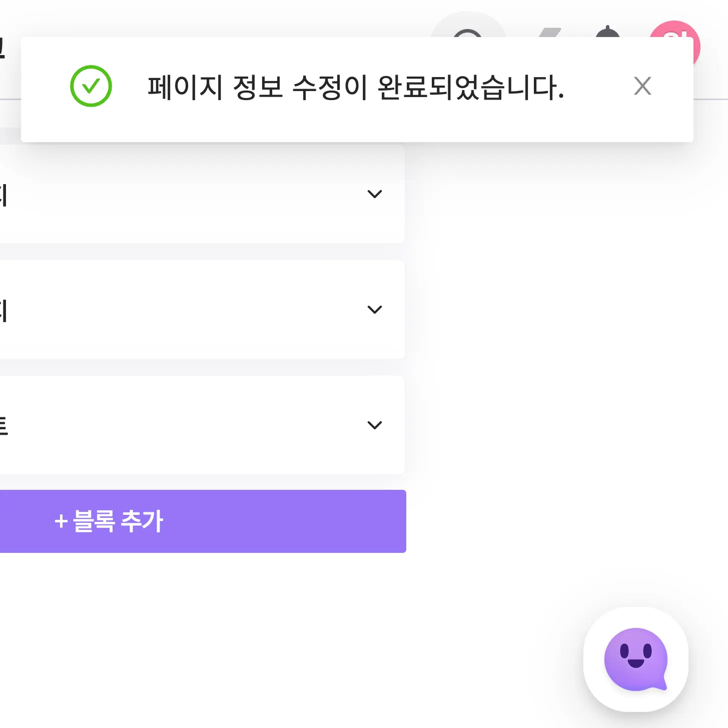Click the green success checkmark icon
The width and height of the screenshot is (728, 728).
tap(91, 86)
